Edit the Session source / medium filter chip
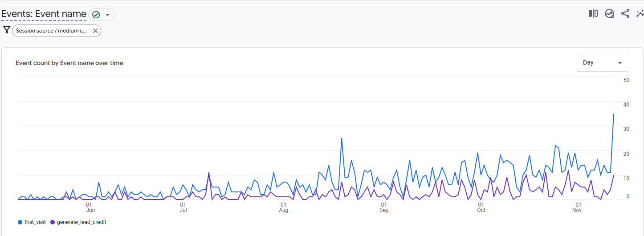 pos(51,31)
